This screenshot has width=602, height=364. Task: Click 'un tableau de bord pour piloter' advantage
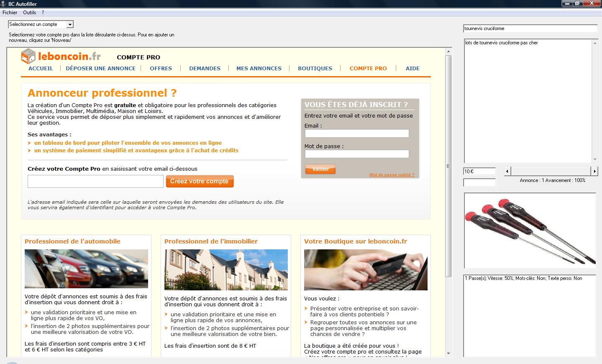click(x=128, y=143)
